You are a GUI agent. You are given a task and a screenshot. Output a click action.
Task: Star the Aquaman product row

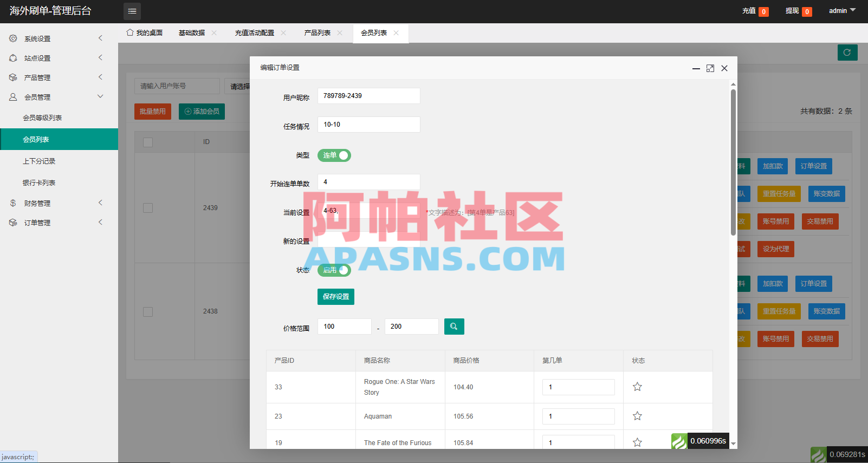pos(637,416)
